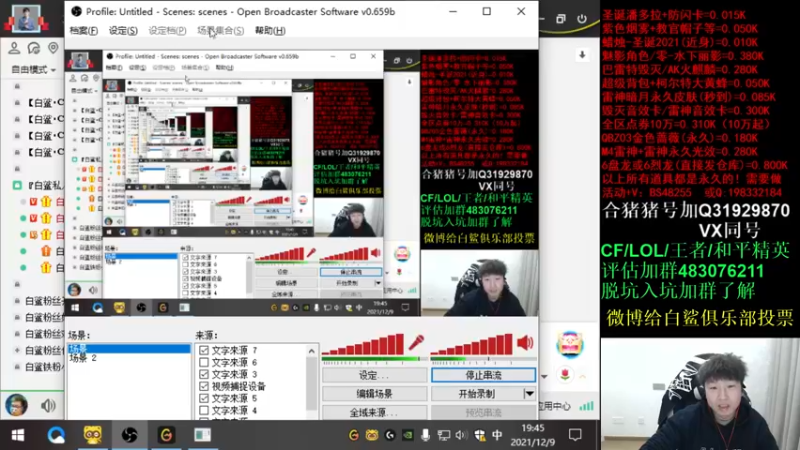Enable 文字来源 6 source checkbox
The width and height of the screenshot is (800, 450).
click(x=204, y=362)
